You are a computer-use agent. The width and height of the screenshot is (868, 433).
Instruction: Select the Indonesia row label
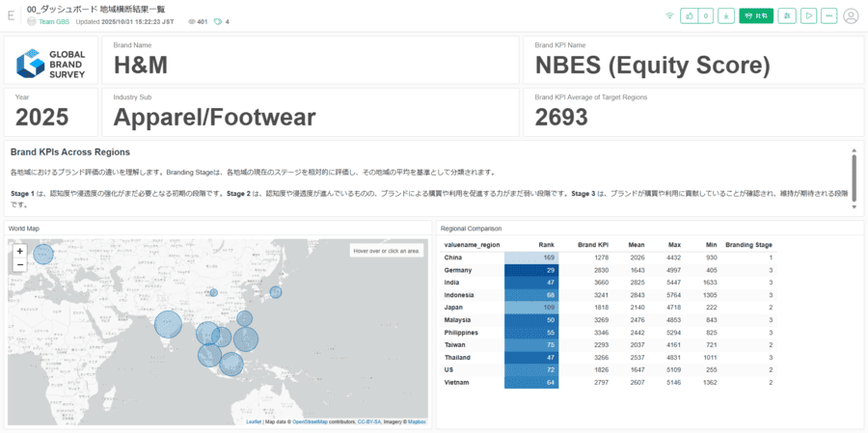click(x=459, y=294)
